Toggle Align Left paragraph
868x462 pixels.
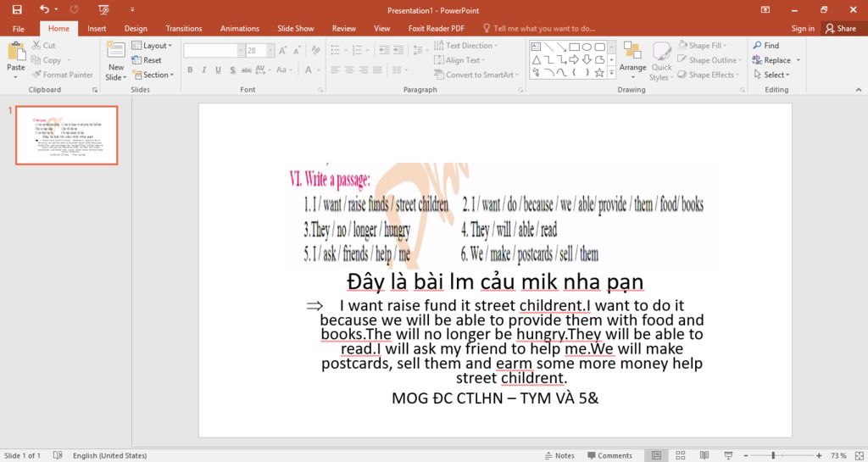pyautogui.click(x=336, y=70)
